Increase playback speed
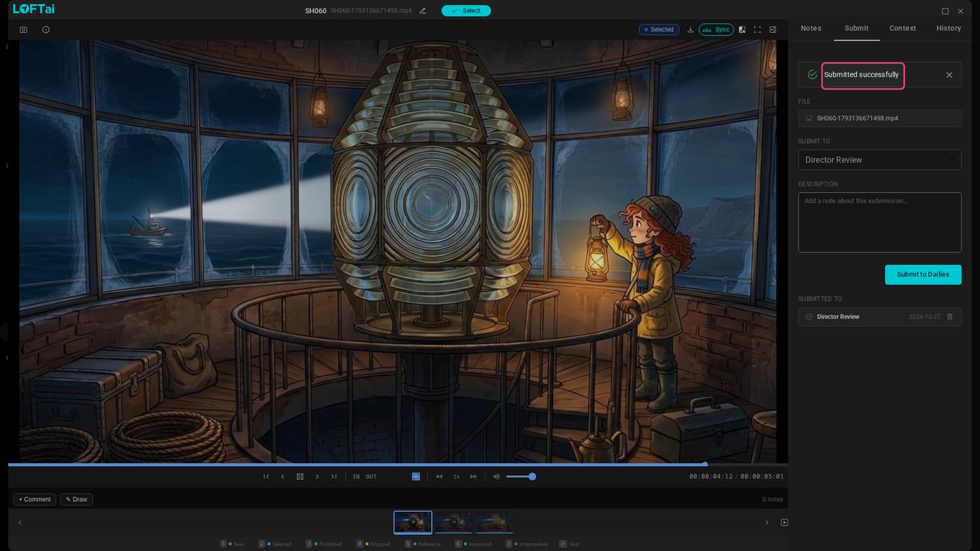The image size is (980, 551). [x=473, y=476]
